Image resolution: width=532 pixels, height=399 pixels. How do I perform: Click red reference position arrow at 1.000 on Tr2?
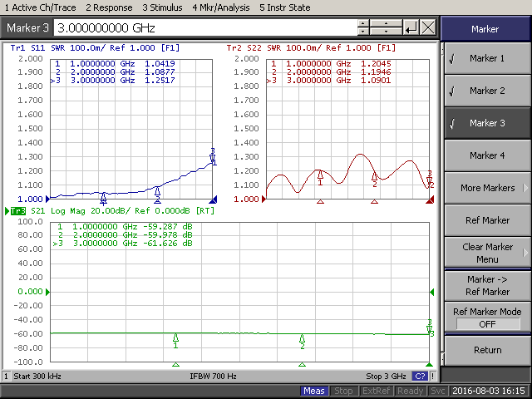(x=264, y=199)
